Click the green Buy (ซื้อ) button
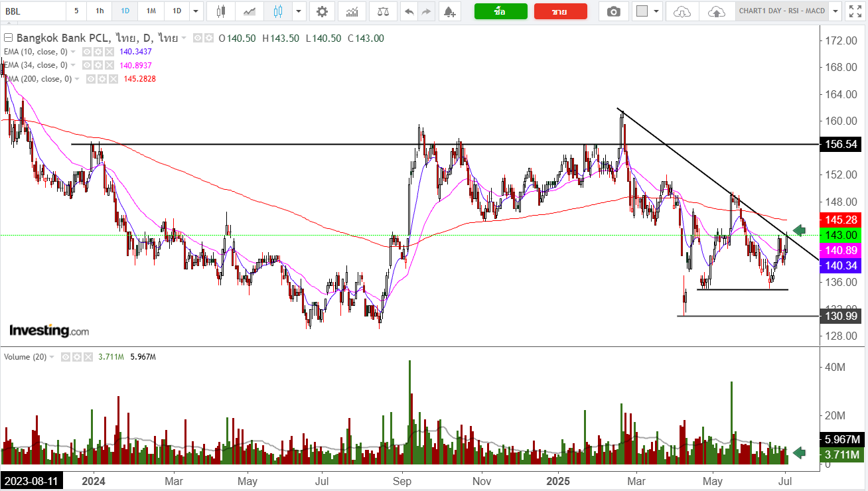 point(501,11)
